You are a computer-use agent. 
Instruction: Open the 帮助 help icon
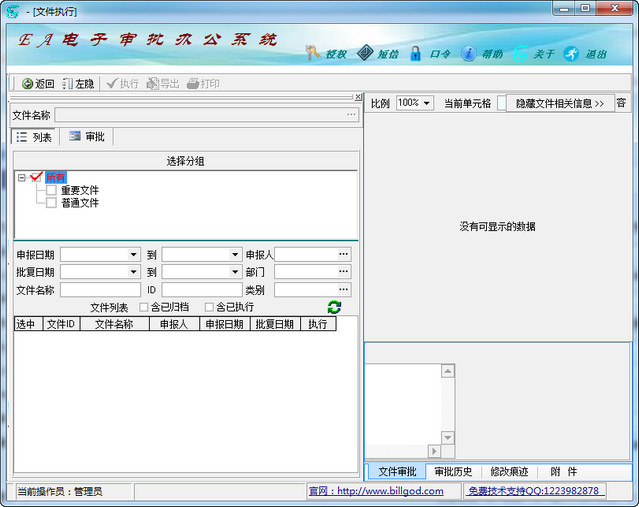[468, 53]
